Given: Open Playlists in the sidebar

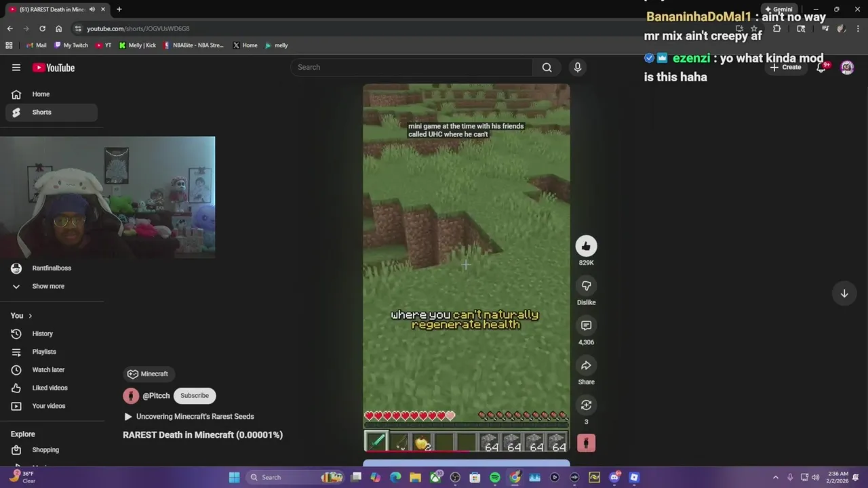Looking at the screenshot, I should point(52,352).
